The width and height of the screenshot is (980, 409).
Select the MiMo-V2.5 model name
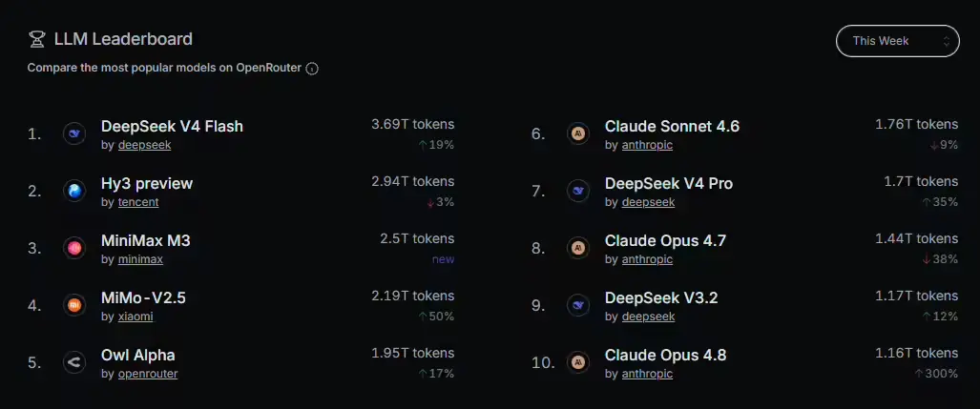tap(143, 298)
